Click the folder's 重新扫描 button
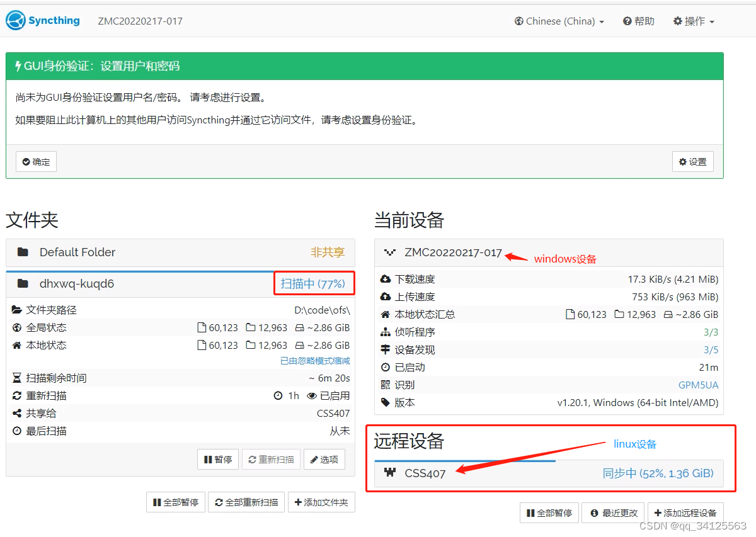The height and width of the screenshot is (537, 756). 271,460
